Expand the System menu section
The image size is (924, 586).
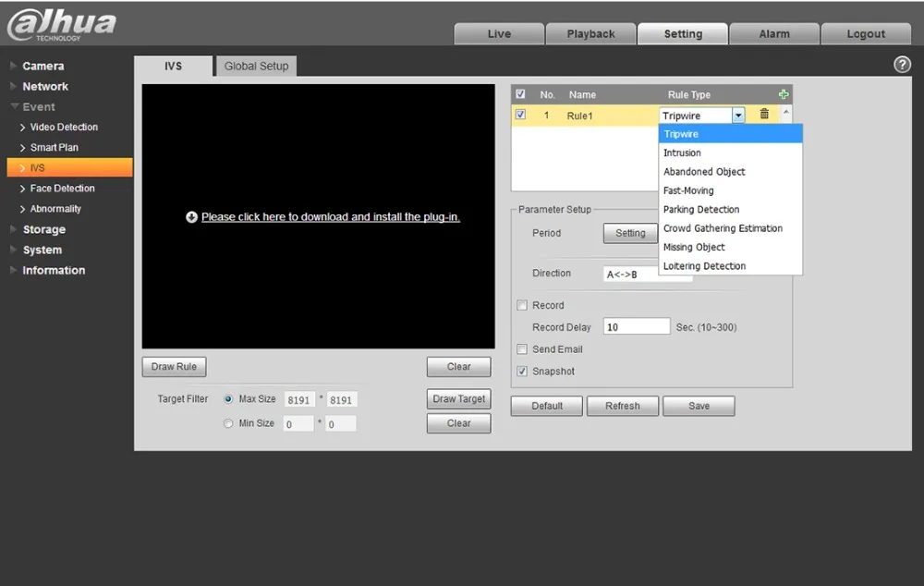coord(42,250)
